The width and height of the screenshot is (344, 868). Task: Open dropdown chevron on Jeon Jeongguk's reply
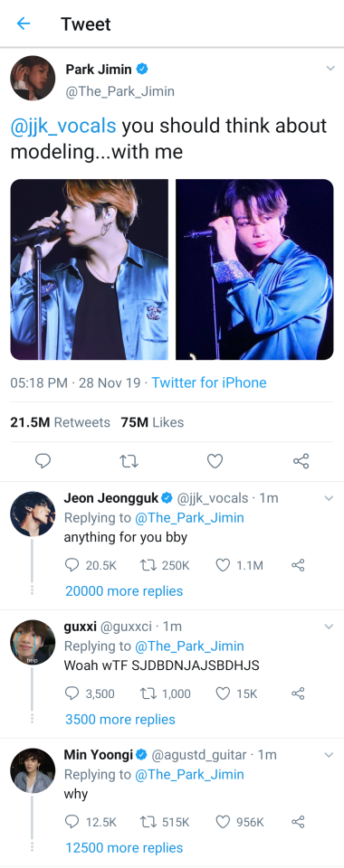click(x=329, y=498)
